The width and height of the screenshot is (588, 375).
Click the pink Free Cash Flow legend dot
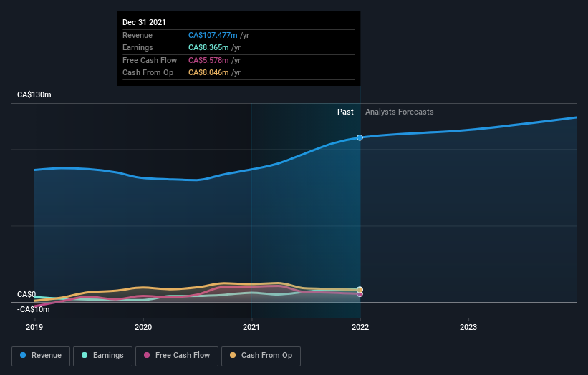(x=147, y=355)
